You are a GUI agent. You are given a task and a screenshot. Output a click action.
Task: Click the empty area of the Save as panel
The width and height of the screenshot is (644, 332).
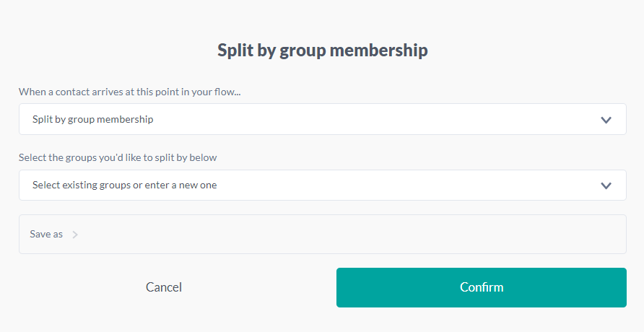coord(361,235)
